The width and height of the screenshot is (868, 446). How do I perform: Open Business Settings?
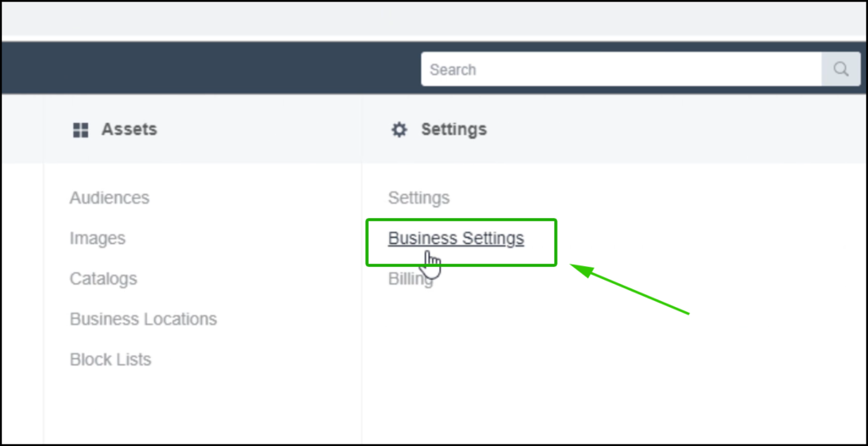click(x=456, y=238)
